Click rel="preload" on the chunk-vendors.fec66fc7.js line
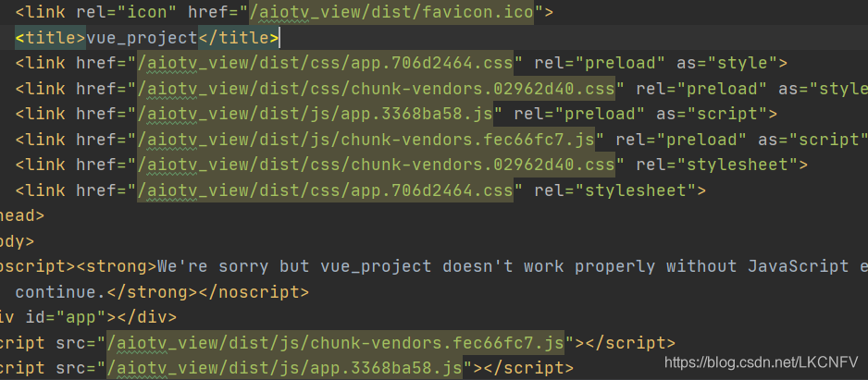Viewport: 868px width, 380px height. click(681, 140)
